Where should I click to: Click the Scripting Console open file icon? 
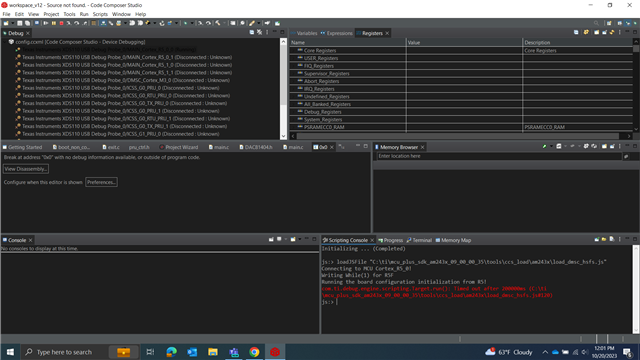click(604, 240)
